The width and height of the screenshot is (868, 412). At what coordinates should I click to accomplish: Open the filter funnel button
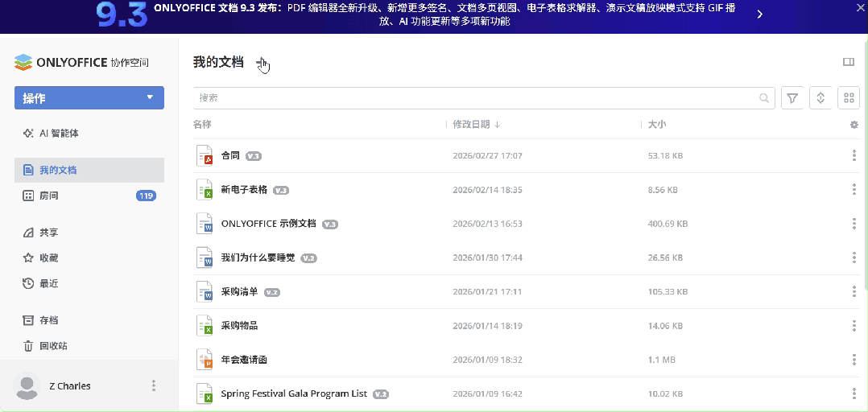point(792,98)
